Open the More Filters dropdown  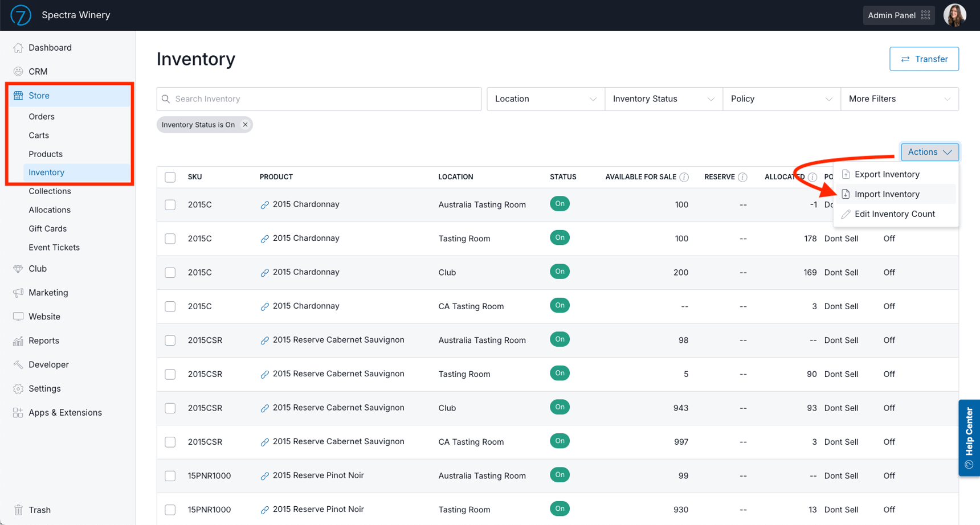click(x=899, y=99)
